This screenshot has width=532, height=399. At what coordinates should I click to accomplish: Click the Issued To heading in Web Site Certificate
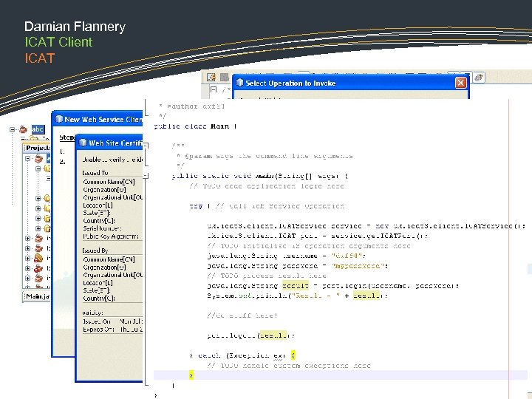point(95,173)
